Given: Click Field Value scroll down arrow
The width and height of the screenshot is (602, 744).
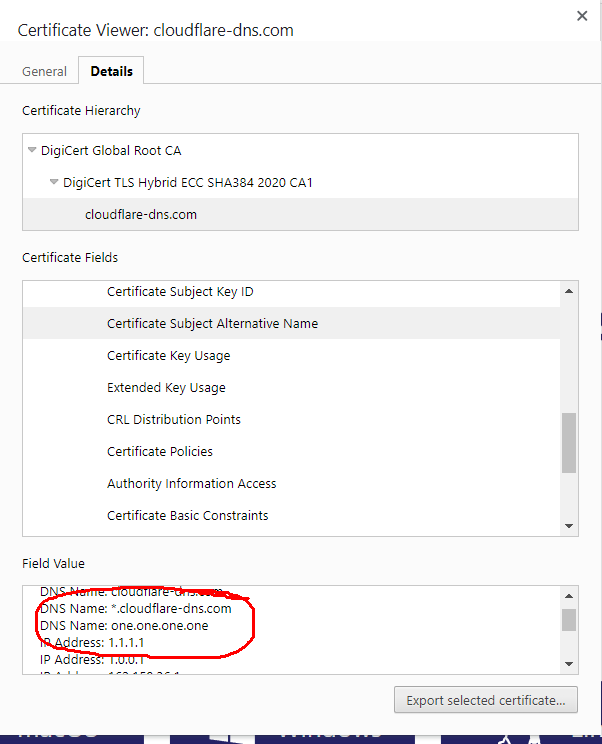Looking at the screenshot, I should (569, 664).
